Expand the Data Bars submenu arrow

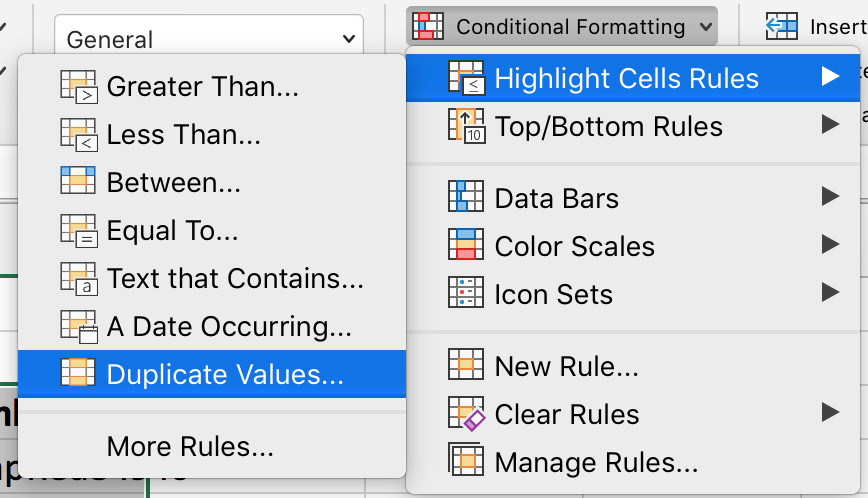[829, 197]
